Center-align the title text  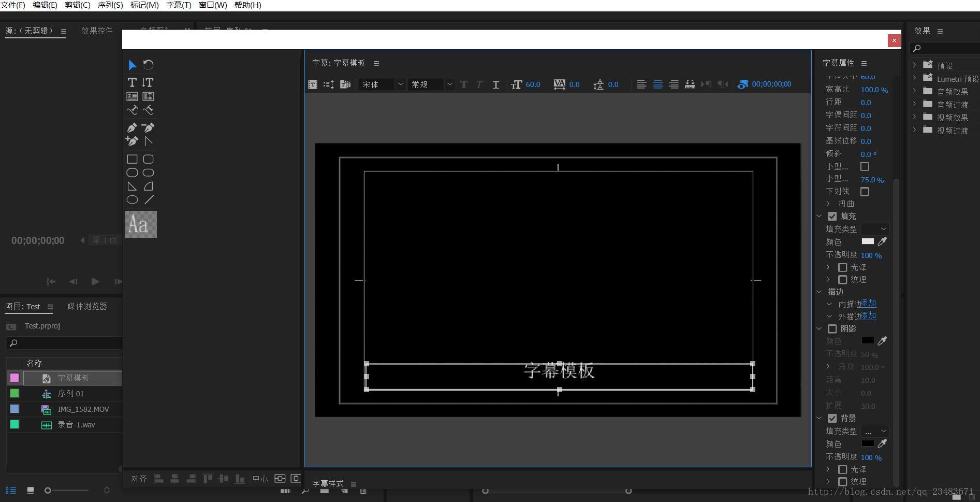[x=657, y=84]
